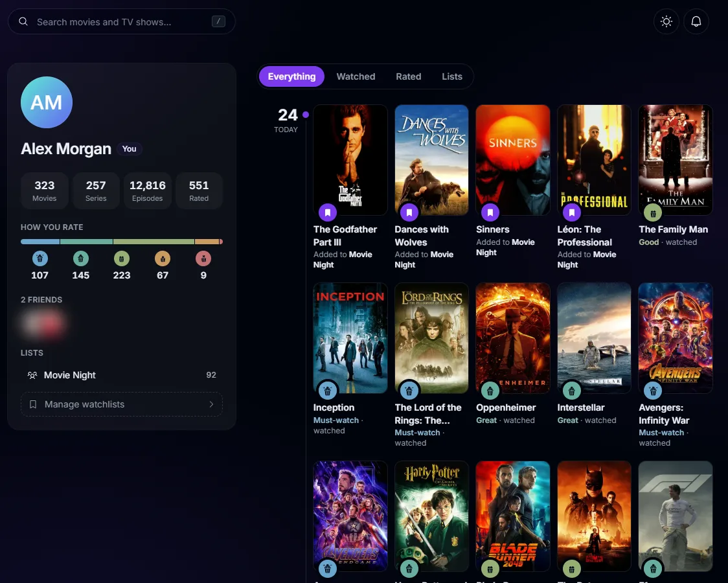The image size is (728, 583).
Task: Click the search magnifier icon
Action: tap(23, 21)
